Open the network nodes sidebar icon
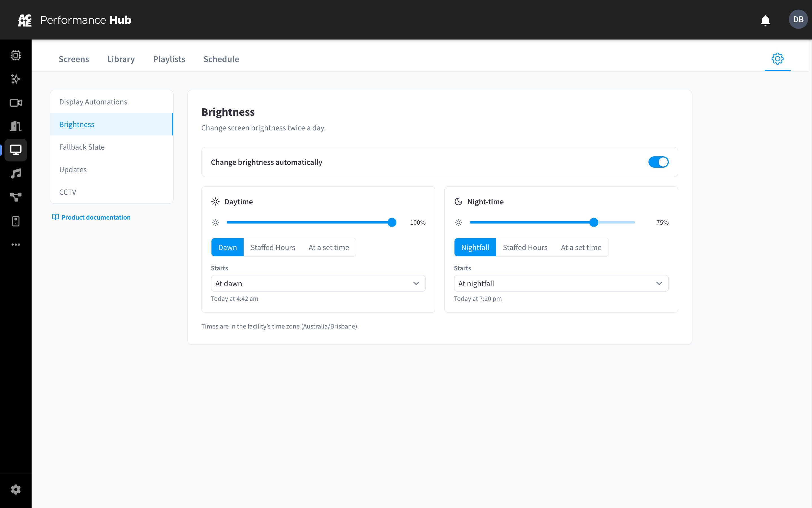The height and width of the screenshot is (508, 812). pyautogui.click(x=16, y=197)
